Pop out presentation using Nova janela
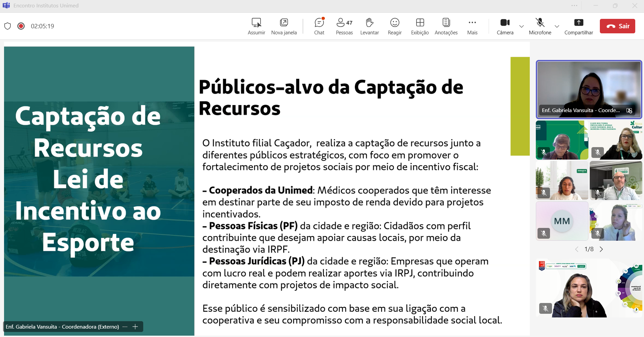Viewport: 644px width, 337px height. [x=284, y=26]
